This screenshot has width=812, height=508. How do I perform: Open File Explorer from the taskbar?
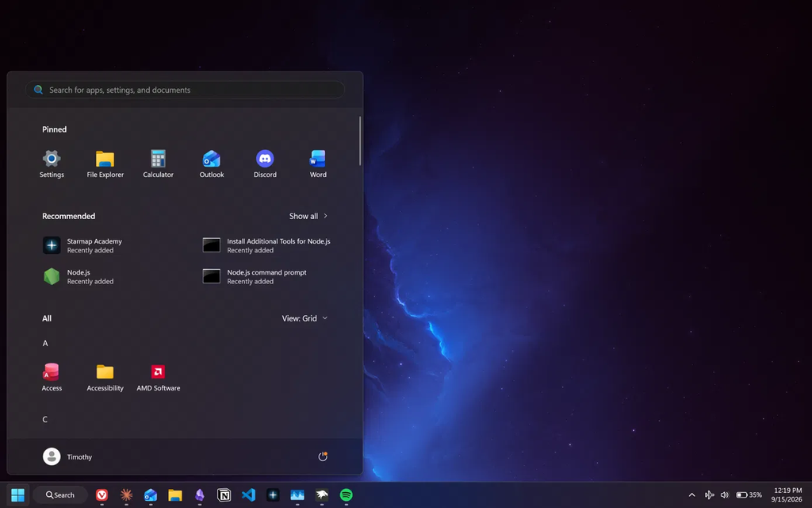click(175, 495)
